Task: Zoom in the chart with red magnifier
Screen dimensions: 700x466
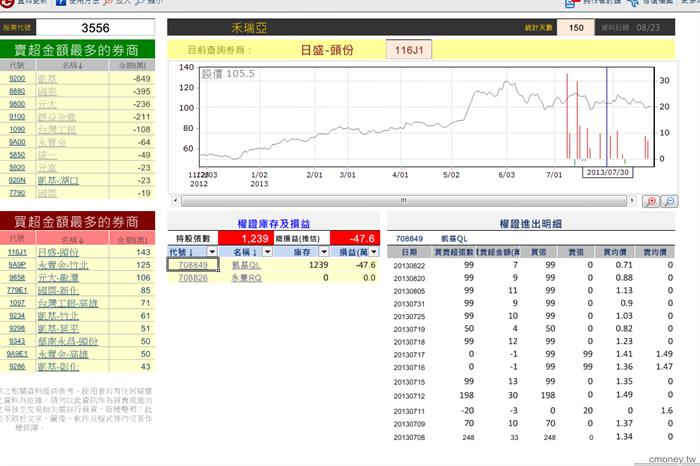Action: (651, 201)
